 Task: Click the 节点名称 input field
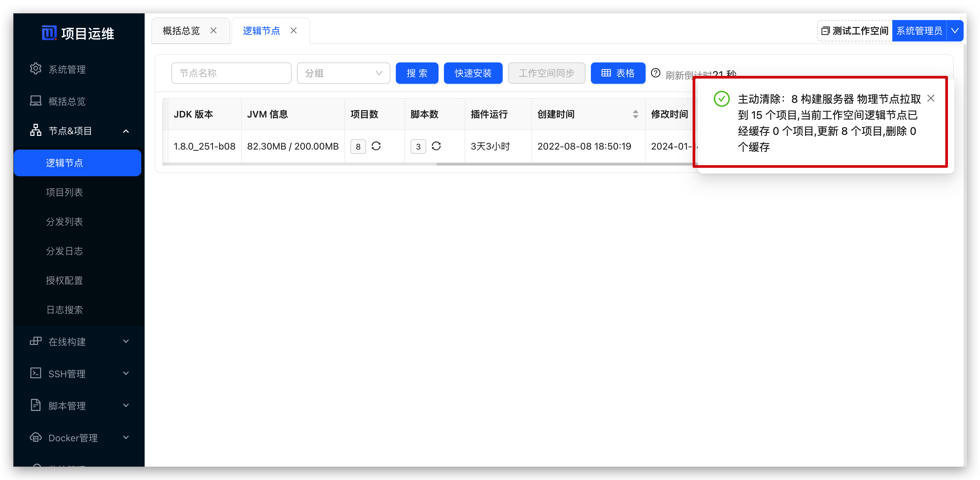pyautogui.click(x=231, y=73)
